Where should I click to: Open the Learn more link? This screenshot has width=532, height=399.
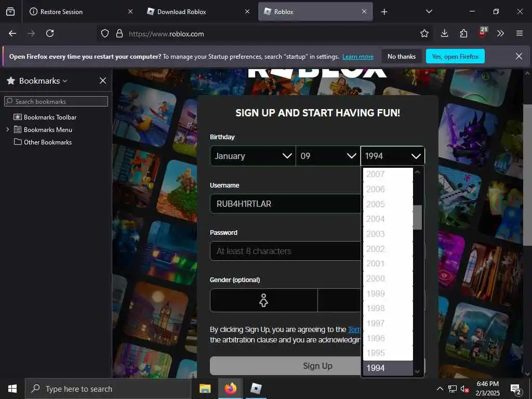[x=357, y=57]
